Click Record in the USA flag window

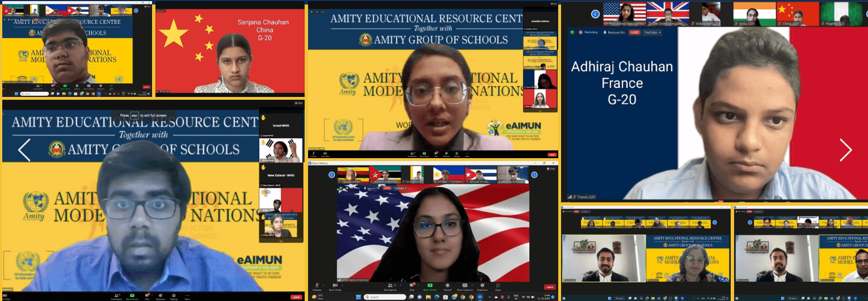click(x=448, y=287)
